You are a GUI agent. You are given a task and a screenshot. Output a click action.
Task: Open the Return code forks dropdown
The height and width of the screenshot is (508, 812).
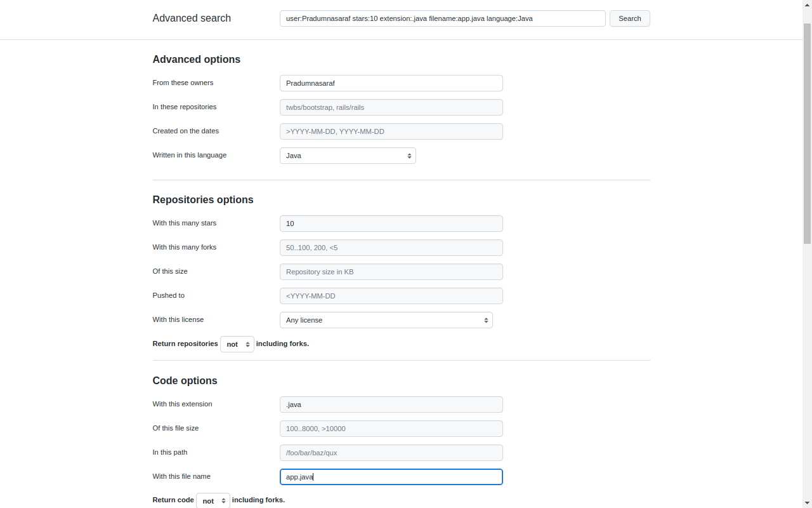pyautogui.click(x=213, y=500)
